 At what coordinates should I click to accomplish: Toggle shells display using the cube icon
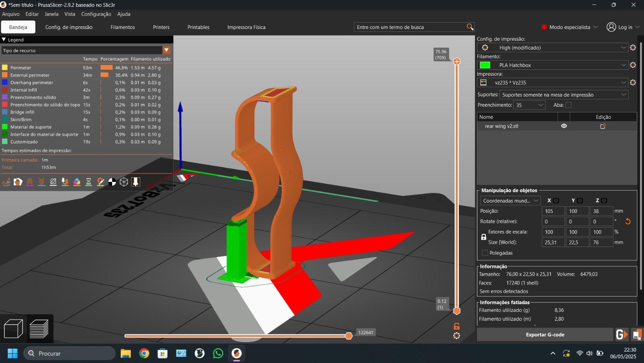(x=124, y=182)
